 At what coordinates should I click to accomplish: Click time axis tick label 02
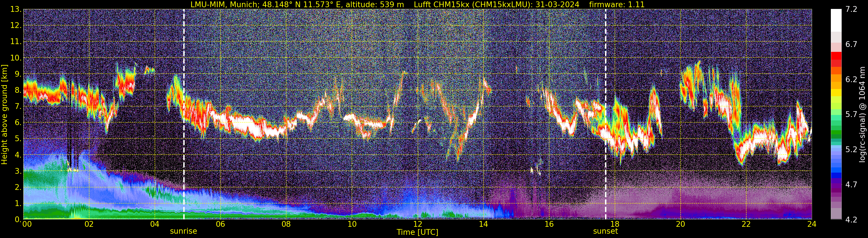click(89, 224)
